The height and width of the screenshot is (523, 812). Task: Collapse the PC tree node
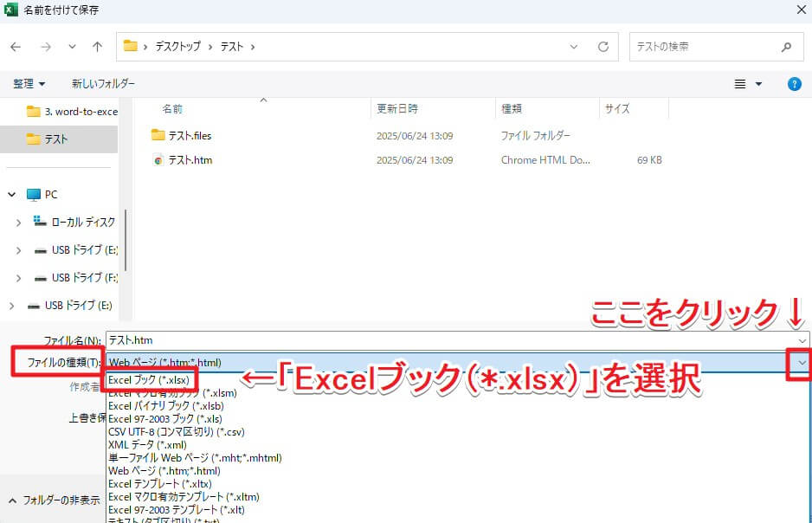pyautogui.click(x=12, y=195)
